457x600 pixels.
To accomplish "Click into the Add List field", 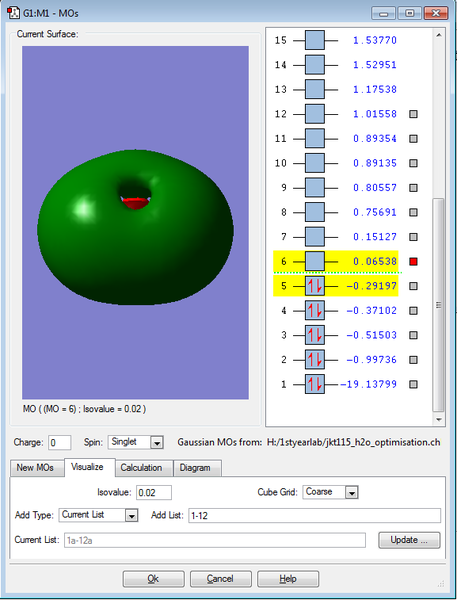I will pyautogui.click(x=314, y=515).
